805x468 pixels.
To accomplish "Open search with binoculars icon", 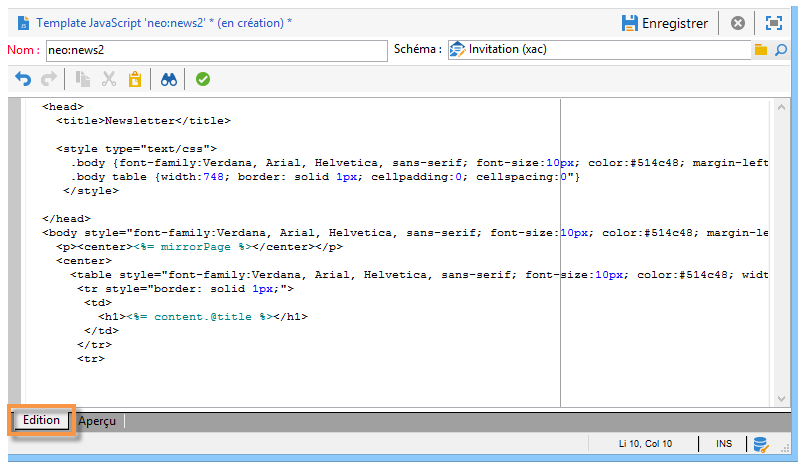I will (x=168, y=80).
